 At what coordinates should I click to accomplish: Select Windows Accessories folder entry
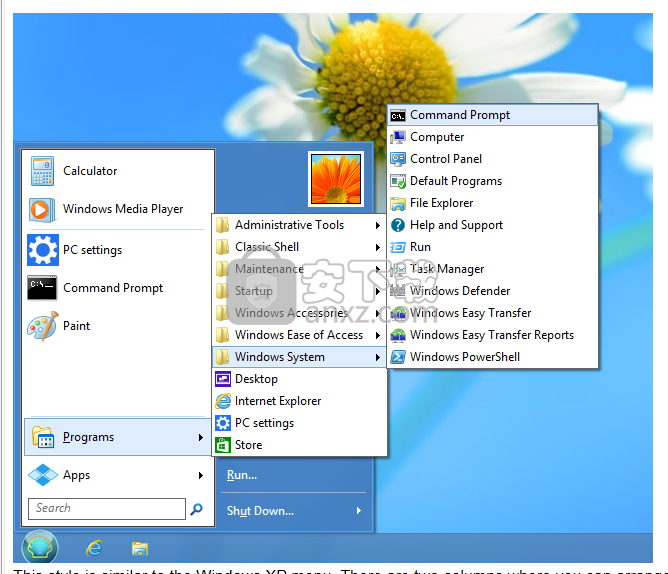299,313
